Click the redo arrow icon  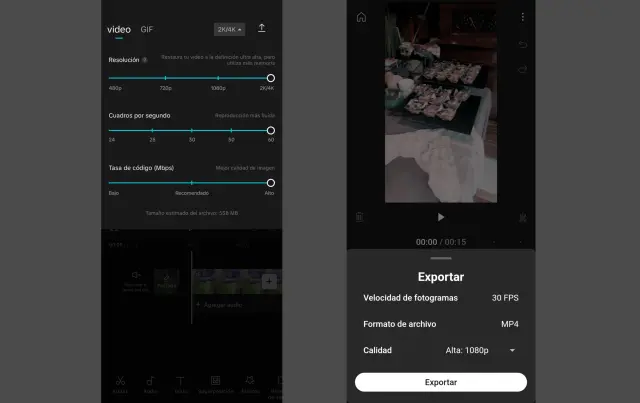coord(522,69)
